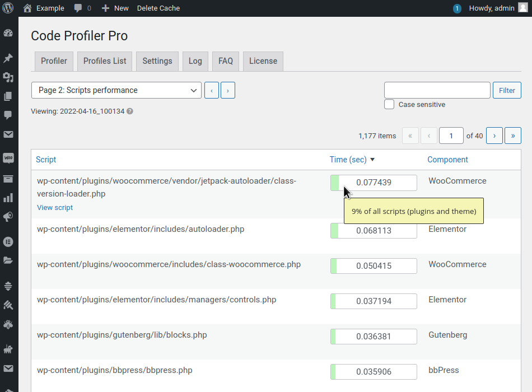Screen dimensions: 532x392
Task: Open the WooCommerce sidebar menu icon
Action: [x=8, y=158]
